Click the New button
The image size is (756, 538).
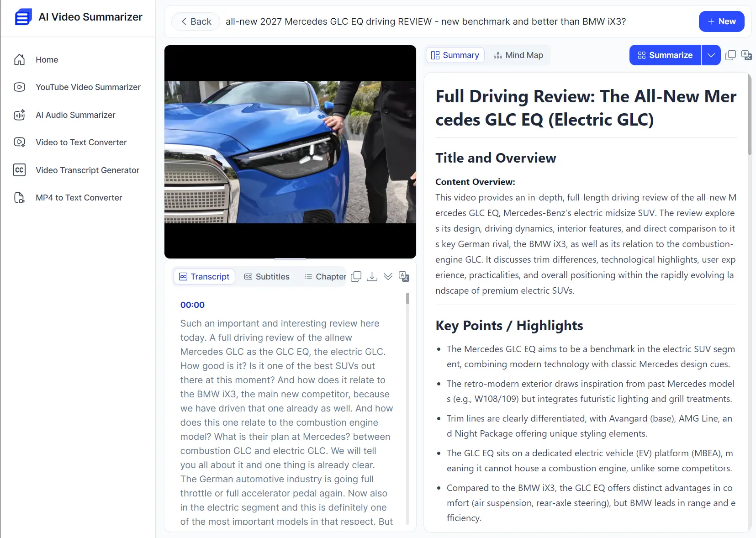[721, 21]
